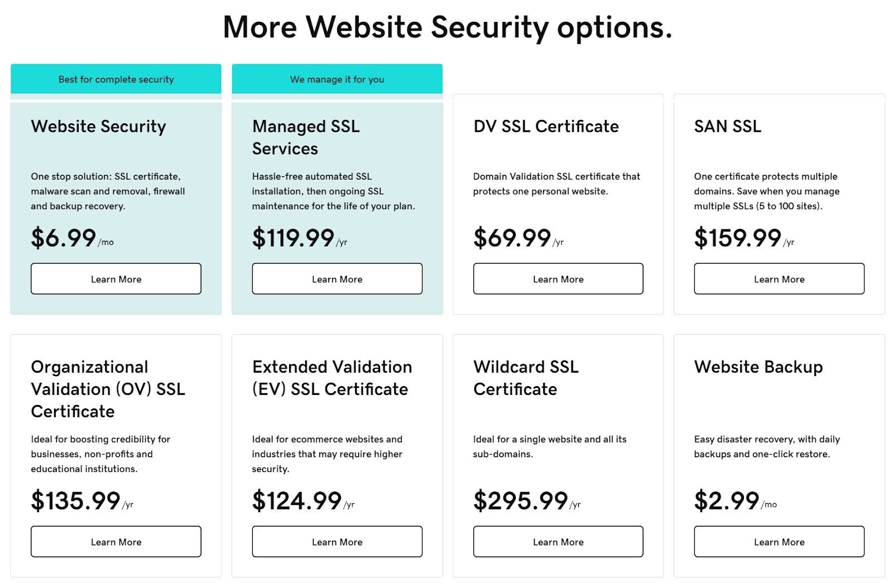Viewport: 893px width, 588px height.
Task: Select the Extended Validation SSL card title
Action: pos(332,378)
